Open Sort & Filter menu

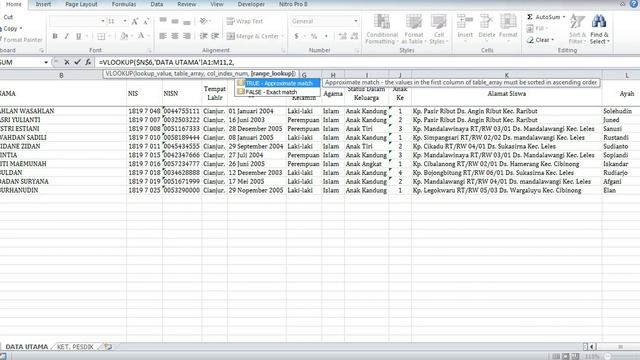577,29
